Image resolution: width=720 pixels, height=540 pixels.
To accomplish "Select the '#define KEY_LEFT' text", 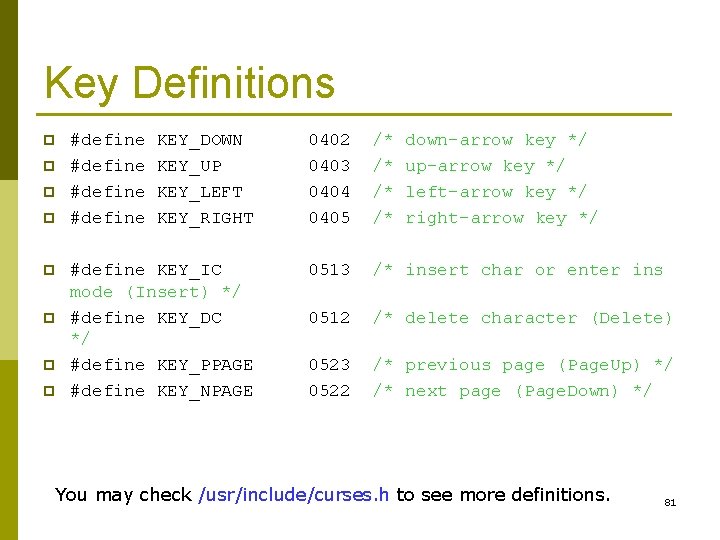I will tap(156, 192).
